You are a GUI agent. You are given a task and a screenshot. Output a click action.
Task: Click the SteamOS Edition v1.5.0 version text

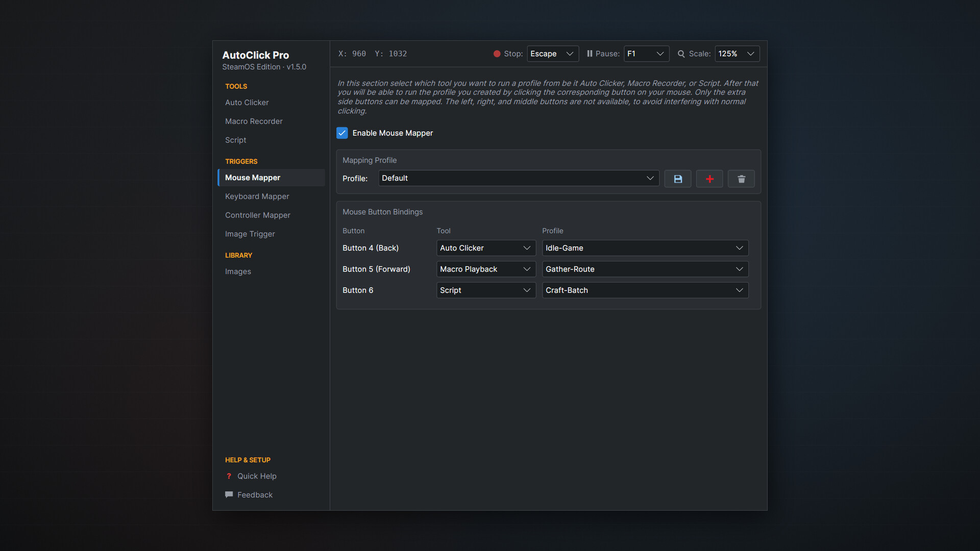264,67
